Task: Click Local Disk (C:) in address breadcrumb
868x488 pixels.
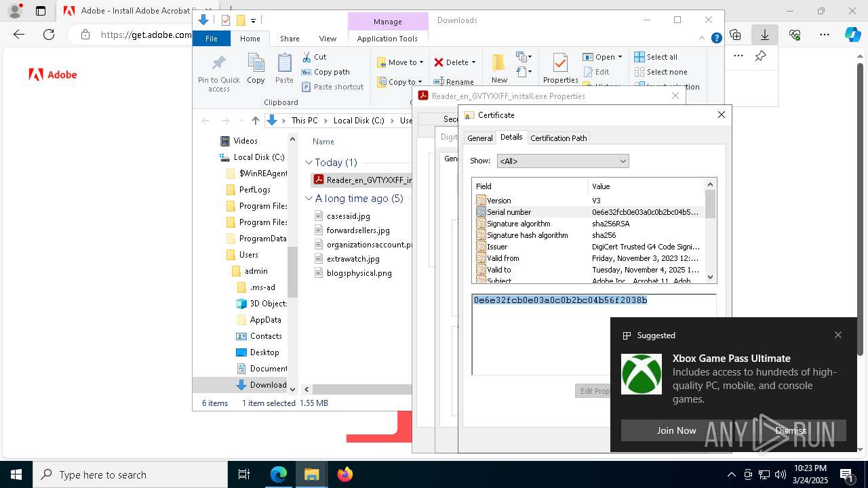Action: click(359, 121)
